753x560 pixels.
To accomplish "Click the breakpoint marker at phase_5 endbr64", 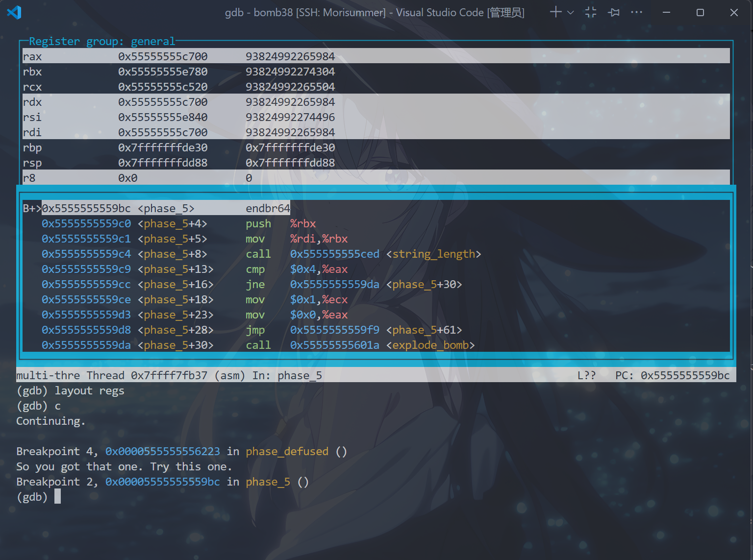I will click(x=31, y=208).
